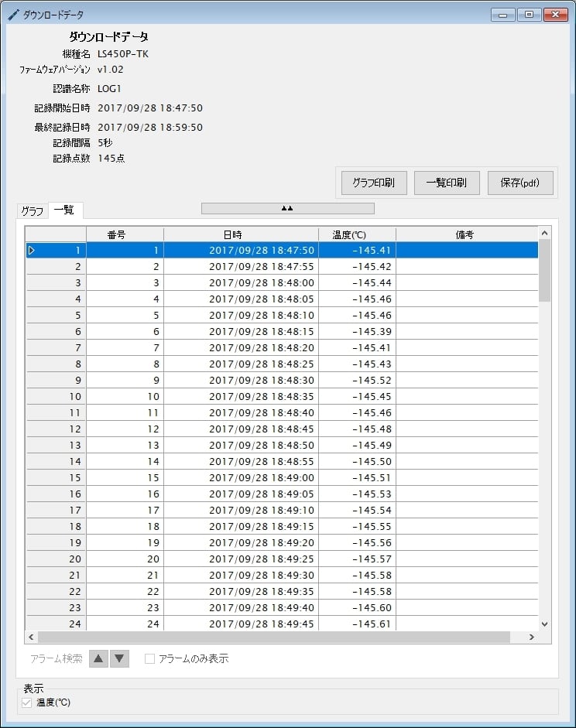
Task: Click temperature cell -145.44
Action: coord(357,282)
